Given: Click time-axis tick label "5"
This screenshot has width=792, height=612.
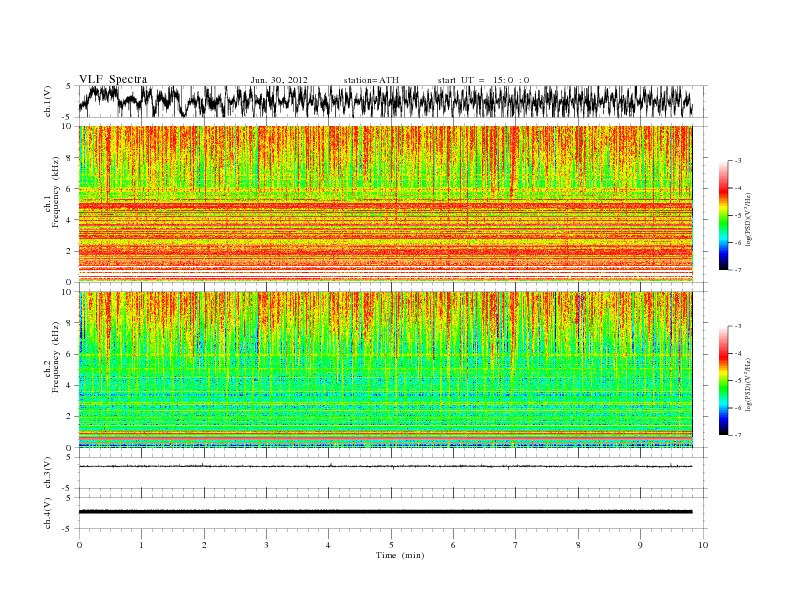Looking at the screenshot, I should coord(391,545).
